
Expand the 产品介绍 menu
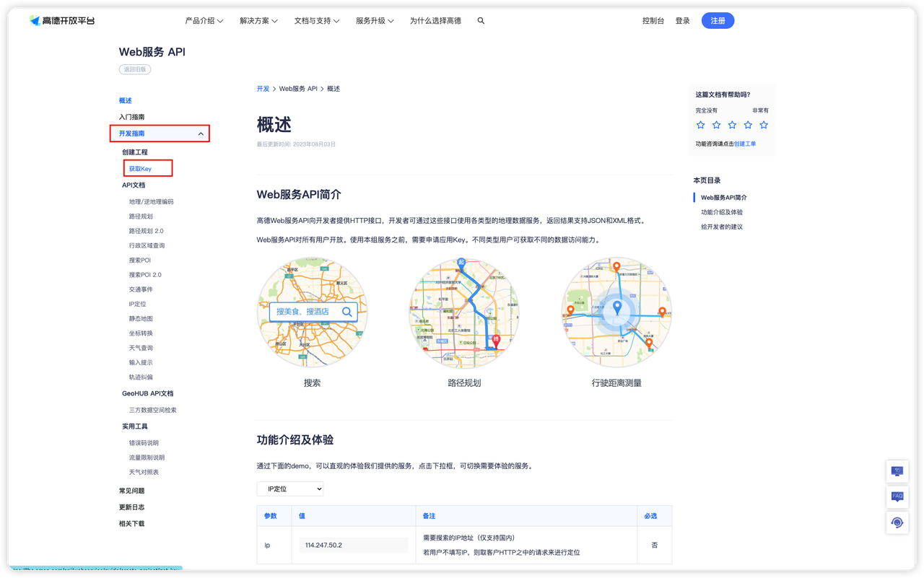tap(204, 21)
